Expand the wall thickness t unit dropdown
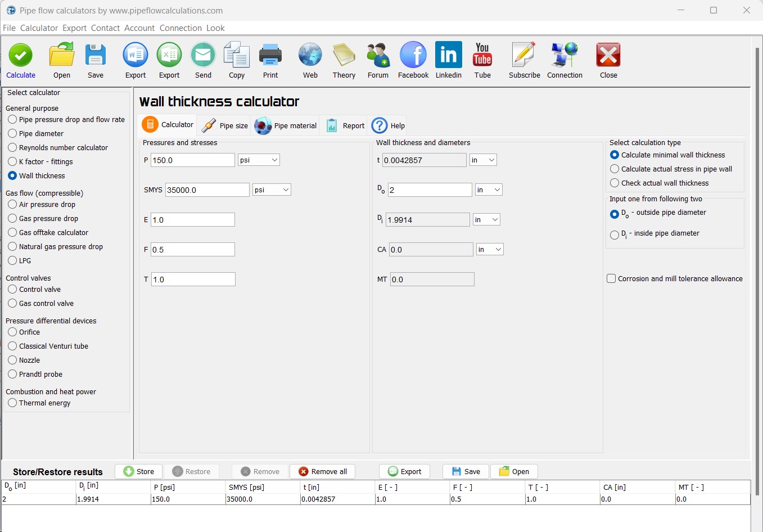763x532 pixels. pos(483,160)
